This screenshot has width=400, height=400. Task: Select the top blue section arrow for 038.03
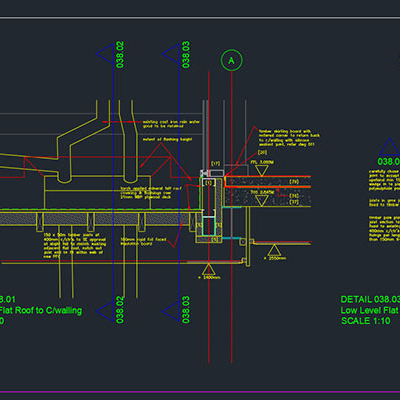pyautogui.click(x=171, y=53)
